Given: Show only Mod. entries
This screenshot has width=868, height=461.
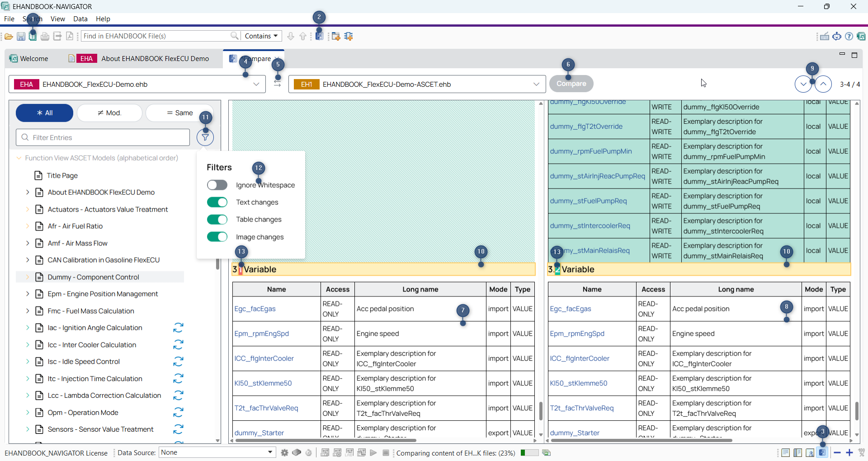Looking at the screenshot, I should click(109, 113).
